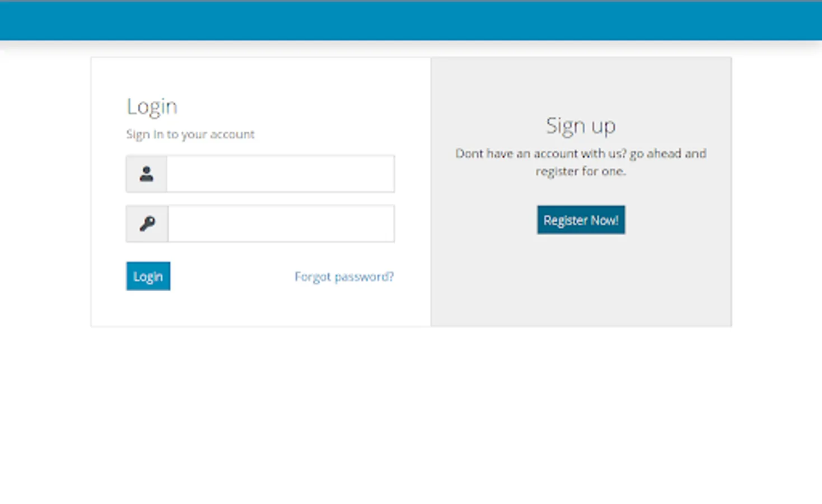The width and height of the screenshot is (822, 504).
Task: Click the blue Login button
Action: 148,276
